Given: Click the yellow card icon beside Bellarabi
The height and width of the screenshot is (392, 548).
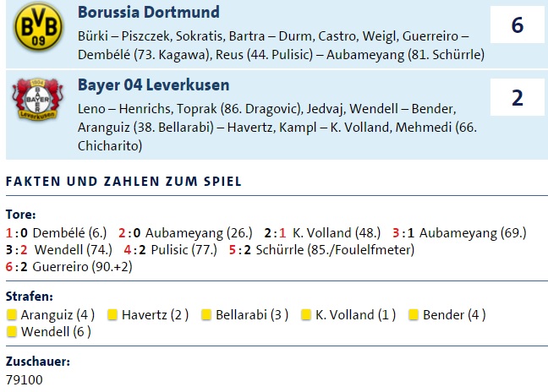Looking at the screenshot, I should coord(206,315).
